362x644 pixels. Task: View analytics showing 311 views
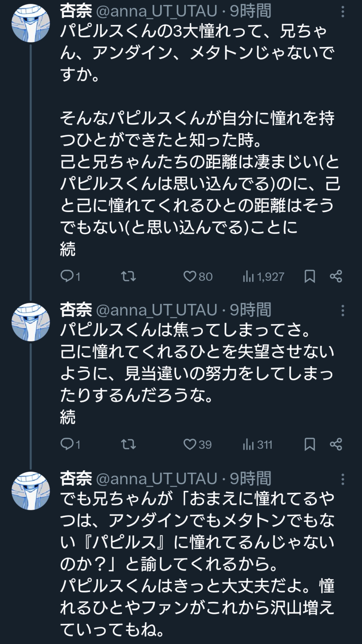click(257, 445)
